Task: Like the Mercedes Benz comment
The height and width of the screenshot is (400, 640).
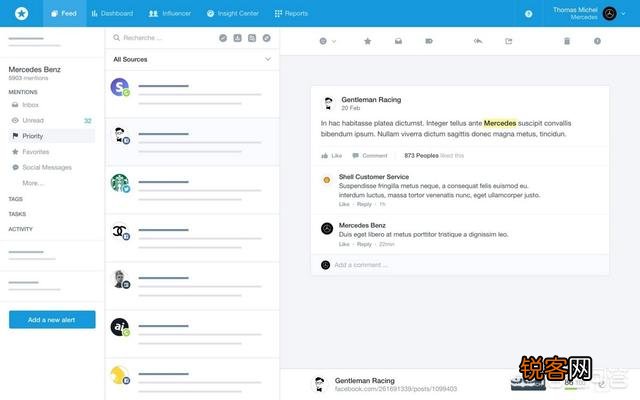Action: click(x=344, y=244)
